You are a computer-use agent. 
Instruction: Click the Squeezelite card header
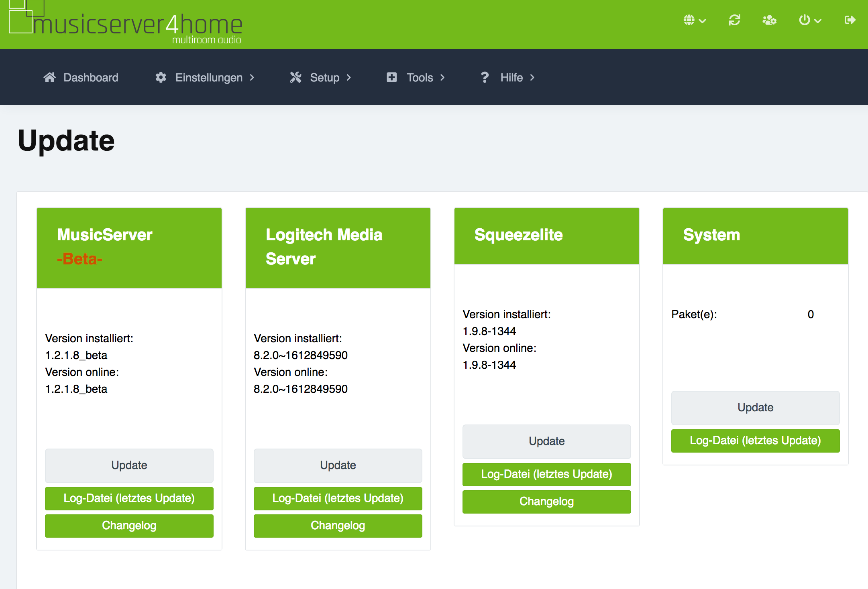(546, 236)
